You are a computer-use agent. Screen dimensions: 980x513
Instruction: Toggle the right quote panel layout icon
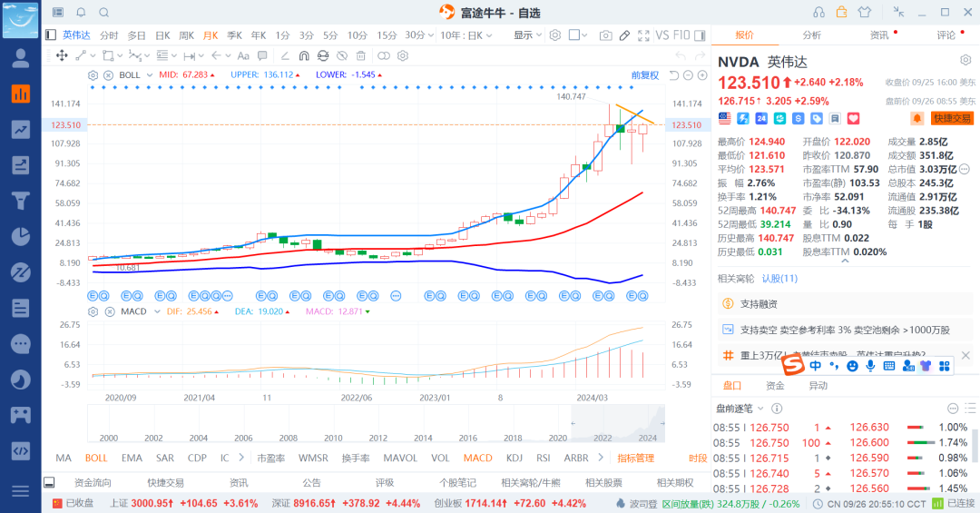tap(700, 35)
